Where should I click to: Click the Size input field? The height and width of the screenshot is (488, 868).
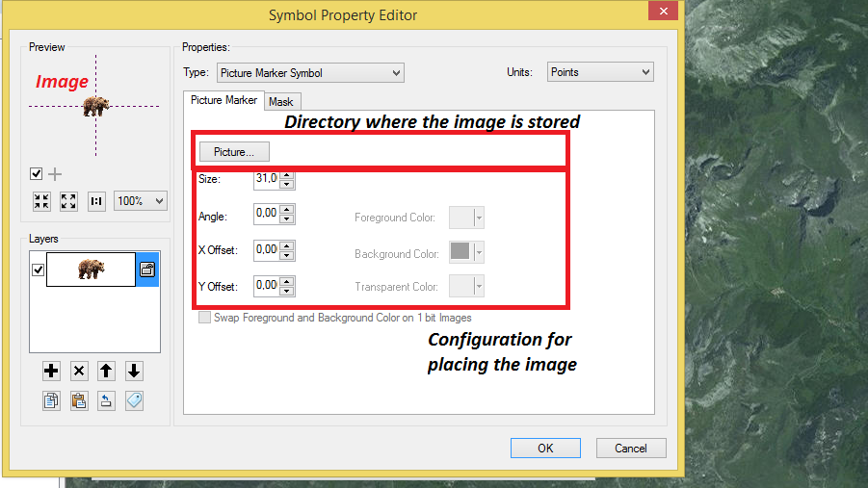[x=266, y=179]
